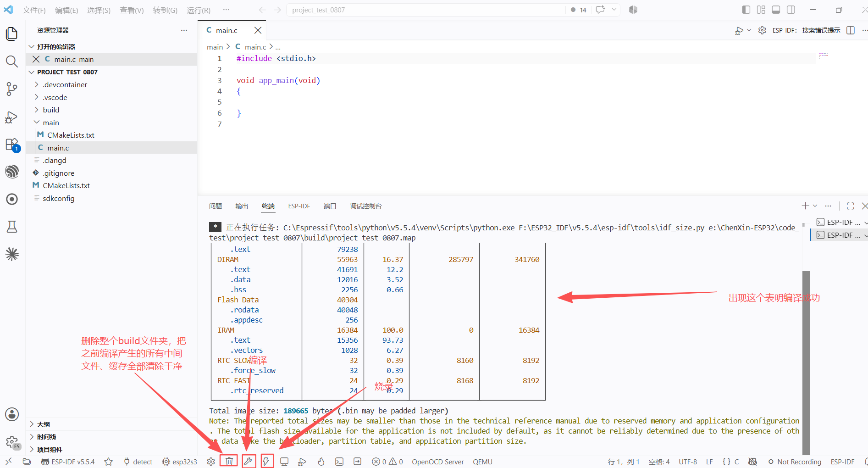This screenshot has height=468, width=868.
Task: Open the Edit (编辑) menu
Action: (66, 10)
